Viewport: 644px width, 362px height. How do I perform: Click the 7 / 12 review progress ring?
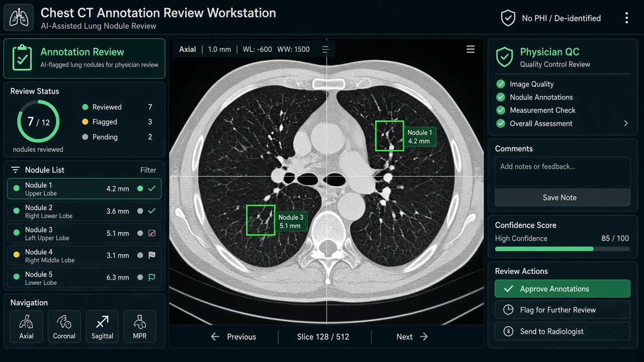pos(38,121)
